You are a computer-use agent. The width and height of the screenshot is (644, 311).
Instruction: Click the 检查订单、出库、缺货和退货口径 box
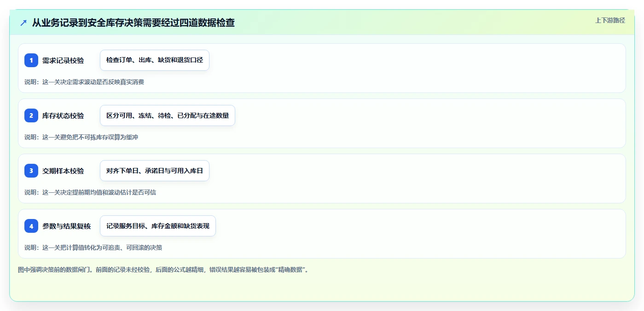coord(155,60)
